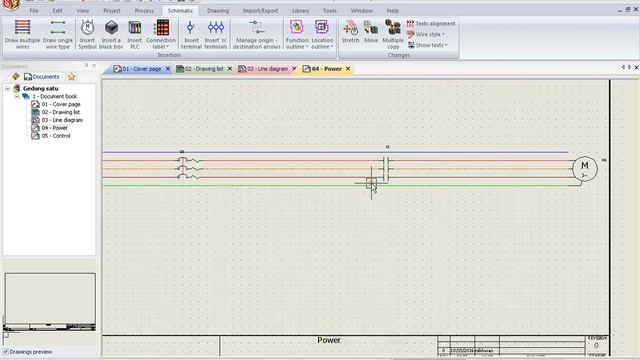Open the View ribbon tab
This screenshot has width=640, height=360.
coord(83,11)
